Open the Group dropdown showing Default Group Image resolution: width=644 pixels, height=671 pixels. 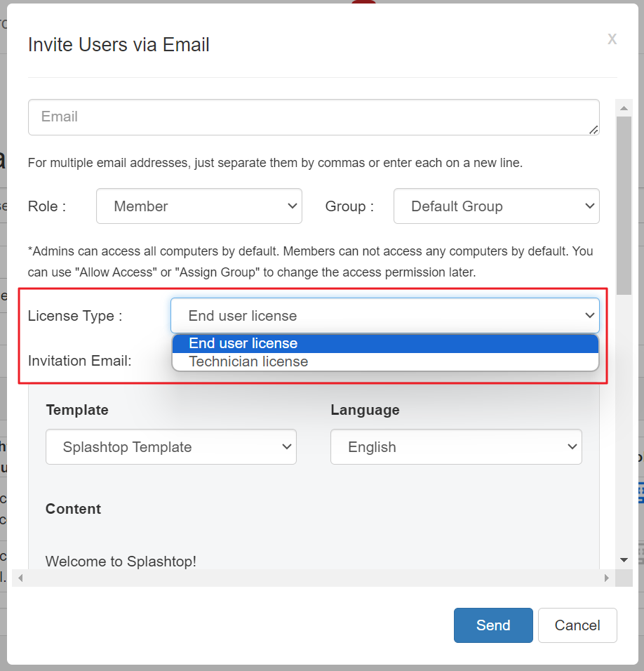click(496, 206)
